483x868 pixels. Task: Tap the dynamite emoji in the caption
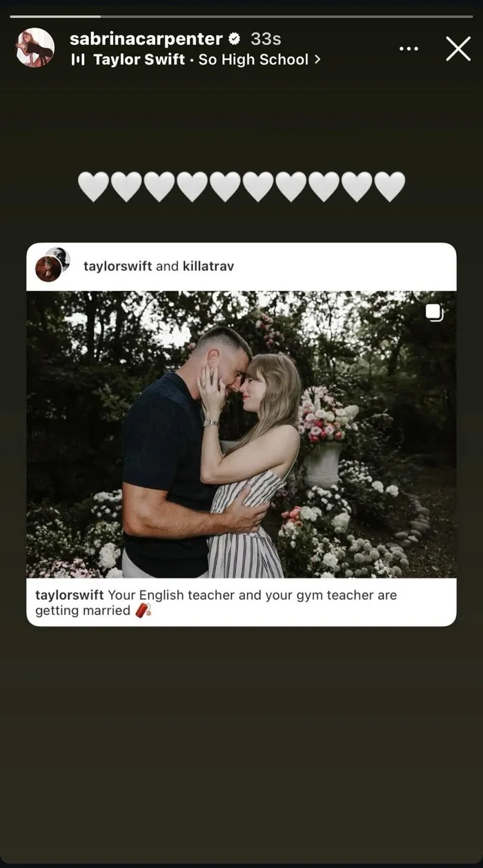click(143, 611)
